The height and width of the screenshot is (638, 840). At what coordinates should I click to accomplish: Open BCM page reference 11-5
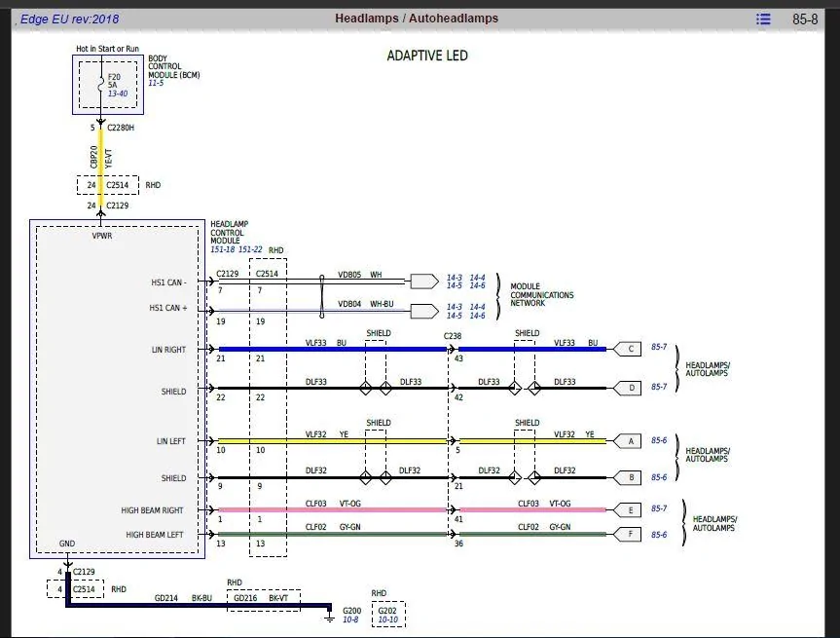click(x=156, y=83)
